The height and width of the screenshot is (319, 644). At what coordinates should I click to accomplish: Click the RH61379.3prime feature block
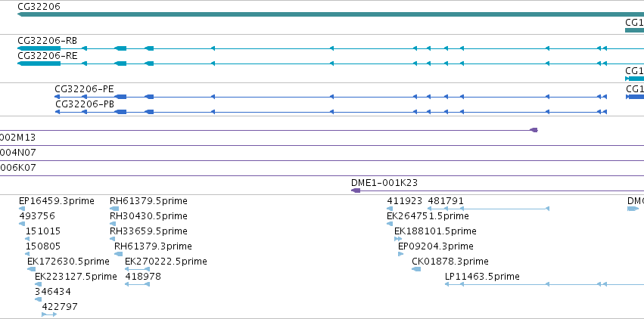118,254
